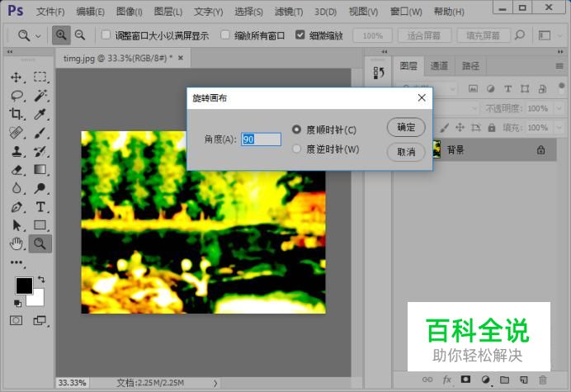Choose Zoom Out mode in options bar
The image size is (571, 392).
[x=80, y=35]
